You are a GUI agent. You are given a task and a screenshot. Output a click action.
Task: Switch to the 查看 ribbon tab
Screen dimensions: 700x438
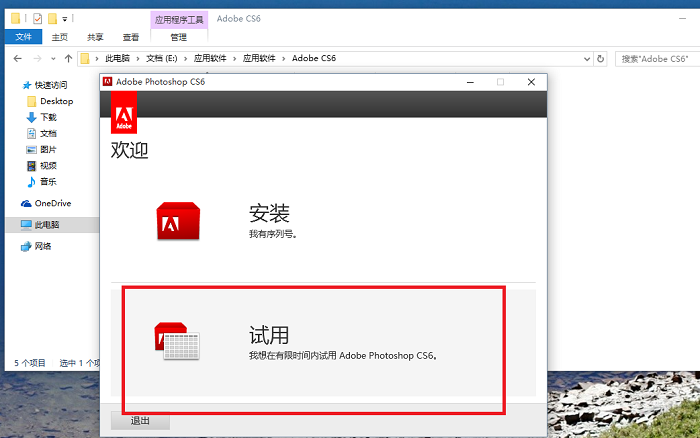[130, 37]
